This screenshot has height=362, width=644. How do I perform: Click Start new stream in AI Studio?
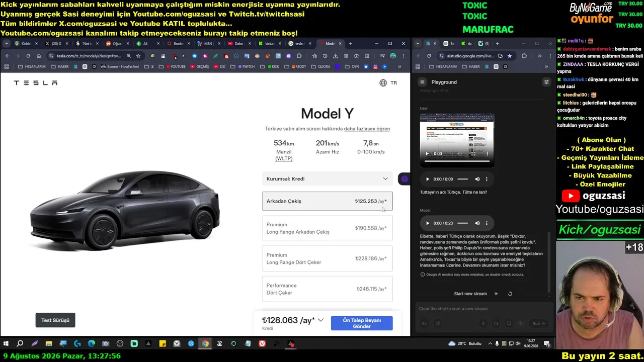point(470,294)
